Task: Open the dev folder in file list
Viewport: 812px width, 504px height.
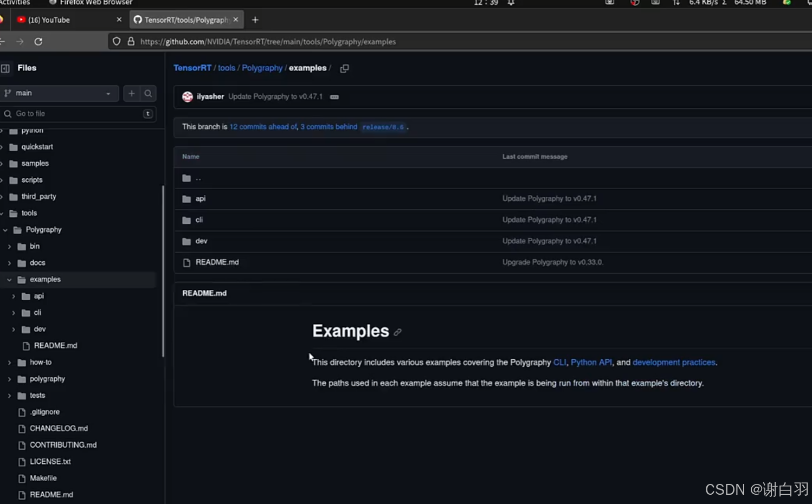Action: (x=202, y=241)
